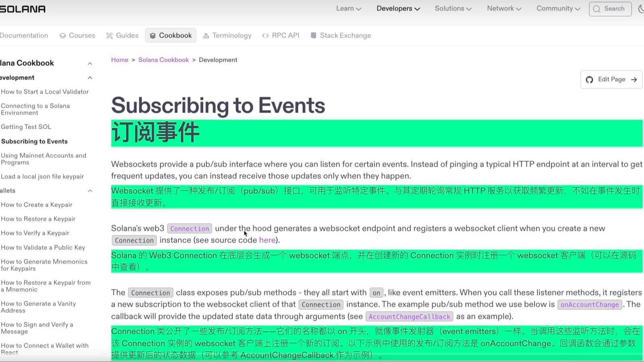Collapse the Wallets sidebar section
Viewport: 644px width, 362px height.
(90, 190)
